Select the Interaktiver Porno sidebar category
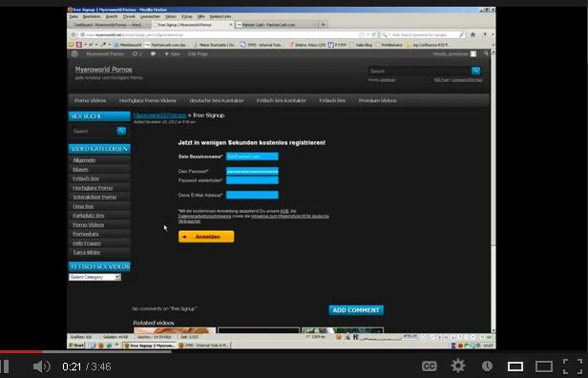 point(94,197)
